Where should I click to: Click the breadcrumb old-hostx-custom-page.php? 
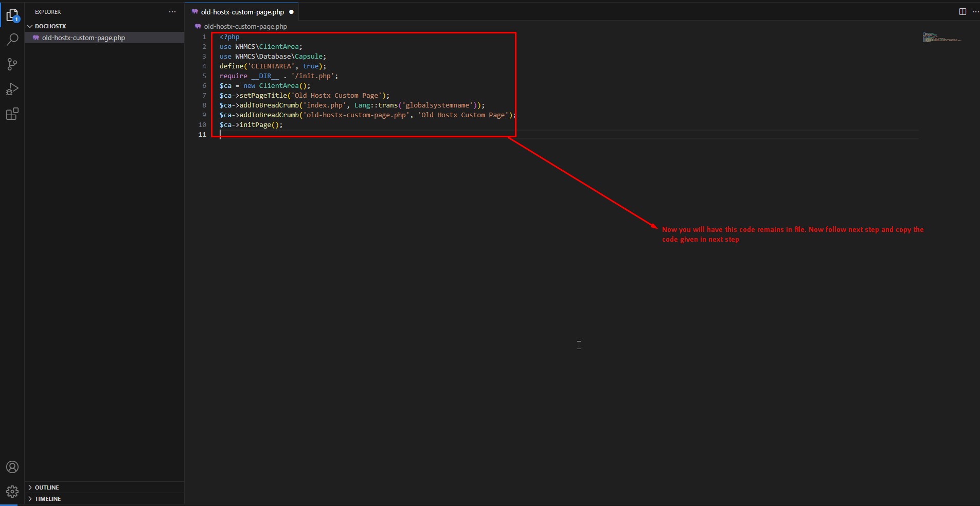coord(245,27)
